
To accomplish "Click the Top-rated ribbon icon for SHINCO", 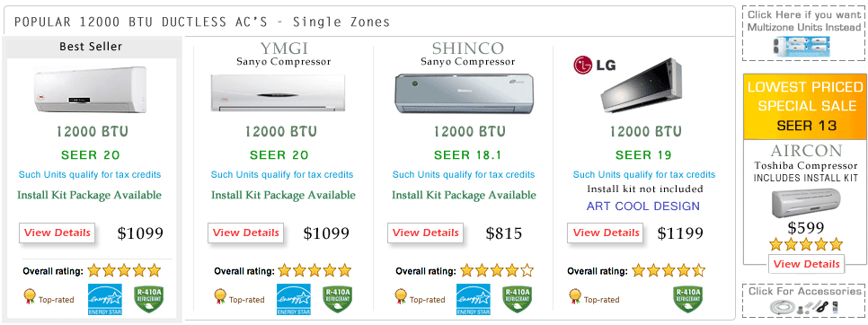I will pyautogui.click(x=400, y=297).
